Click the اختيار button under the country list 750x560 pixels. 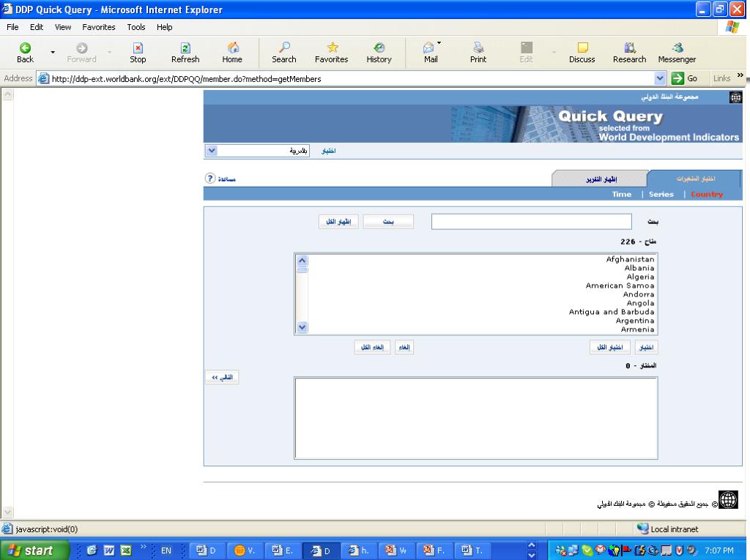[x=646, y=347]
